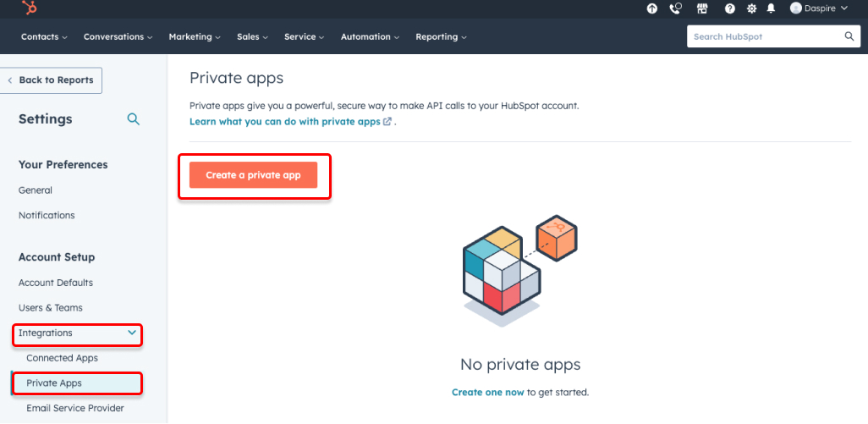Viewport: 868px width, 424px height.
Task: Select Private Apps in sidebar
Action: point(77,383)
